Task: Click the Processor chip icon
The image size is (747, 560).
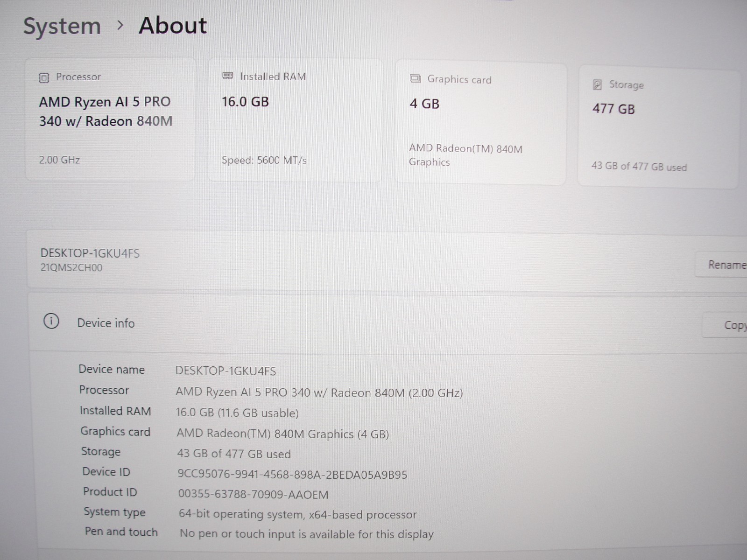Action: tap(44, 77)
